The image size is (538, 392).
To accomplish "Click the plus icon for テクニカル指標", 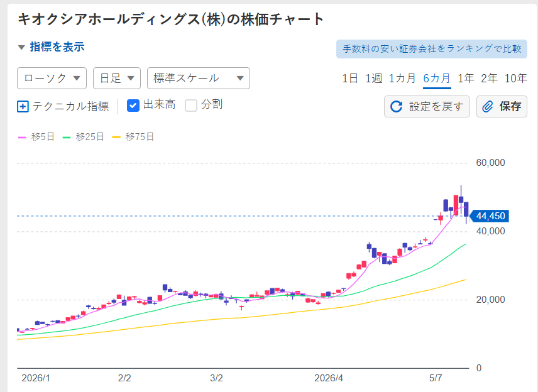I will 23,107.
